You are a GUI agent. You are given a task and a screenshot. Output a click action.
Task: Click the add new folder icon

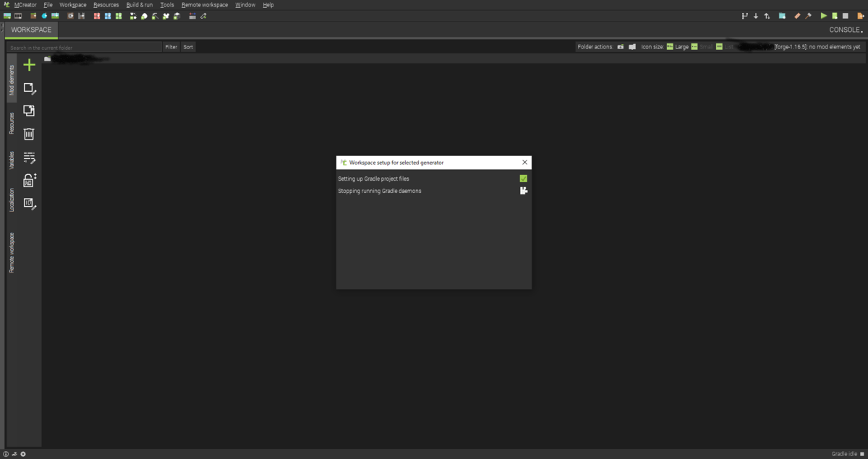(x=621, y=47)
